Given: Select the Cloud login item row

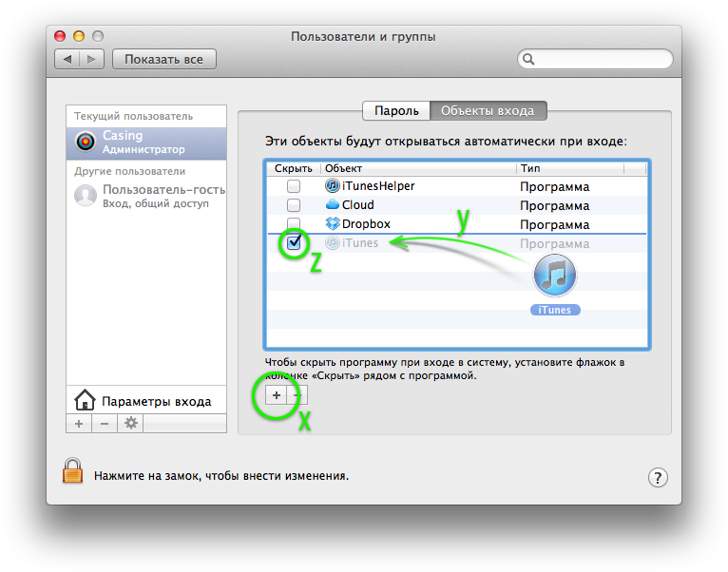Looking at the screenshot, I should click(x=457, y=205).
